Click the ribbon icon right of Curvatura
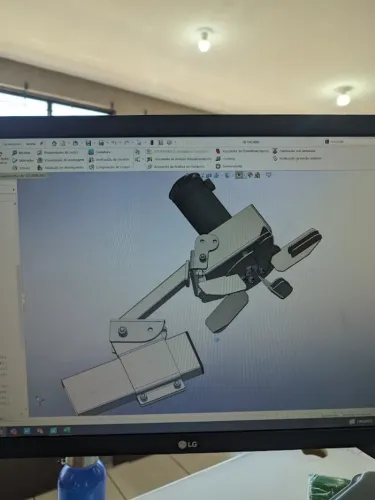The height and width of the screenshot is (500, 375). (137, 152)
